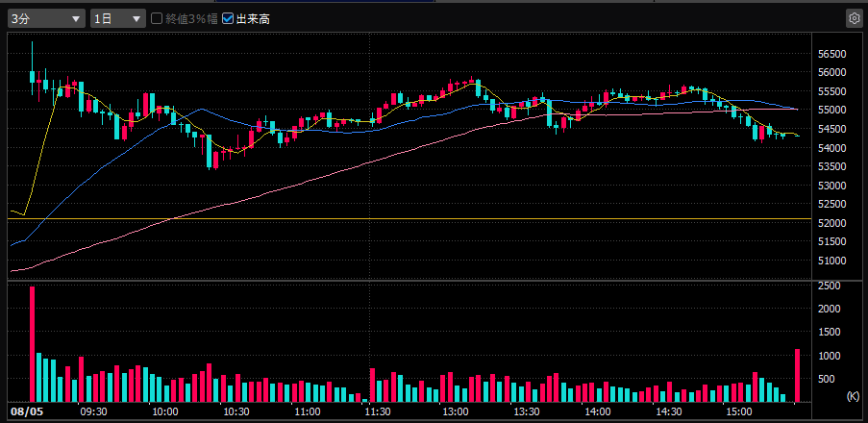The width and height of the screenshot is (868, 423).
Task: Click the 55500 price axis label
Action: click(831, 91)
